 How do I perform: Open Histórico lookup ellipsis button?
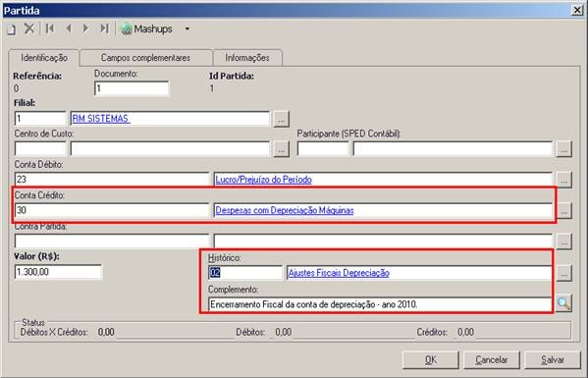(563, 273)
